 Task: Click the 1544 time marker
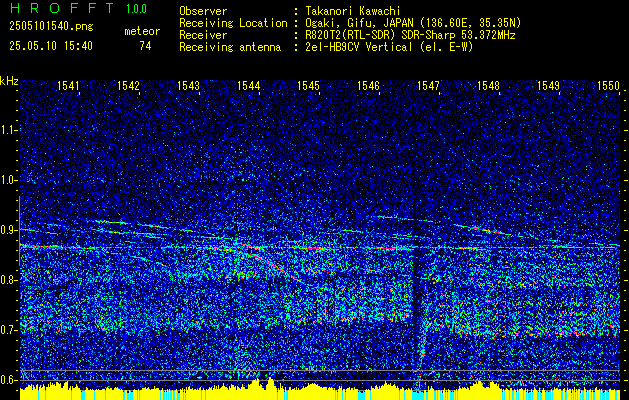tap(249, 85)
